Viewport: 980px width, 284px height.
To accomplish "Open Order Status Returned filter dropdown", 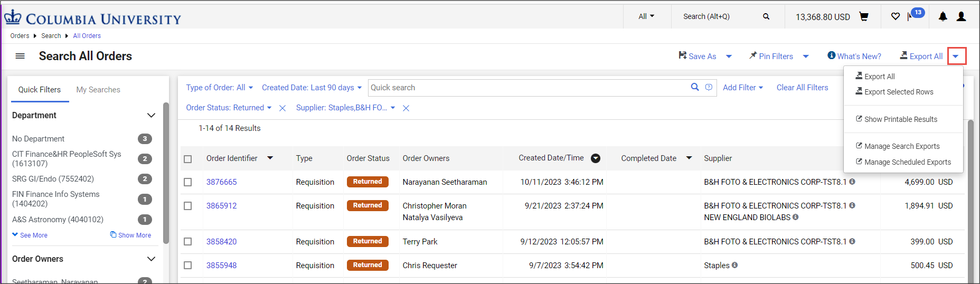I will [229, 108].
